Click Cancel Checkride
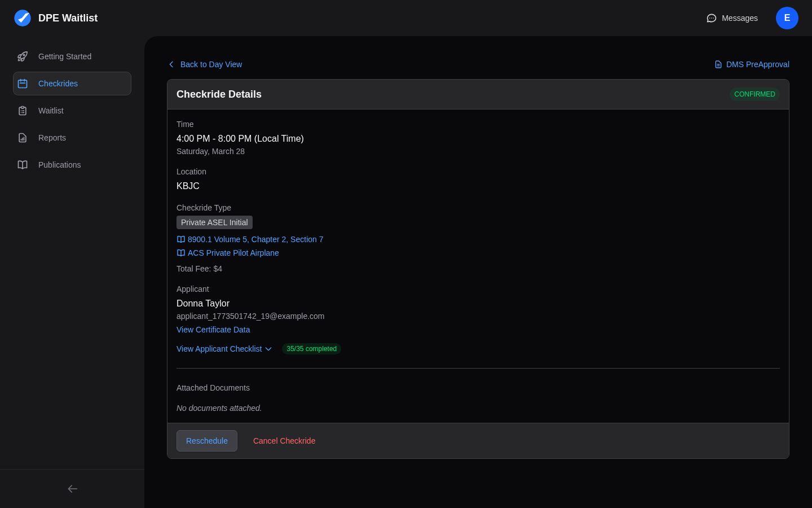 [x=284, y=441]
